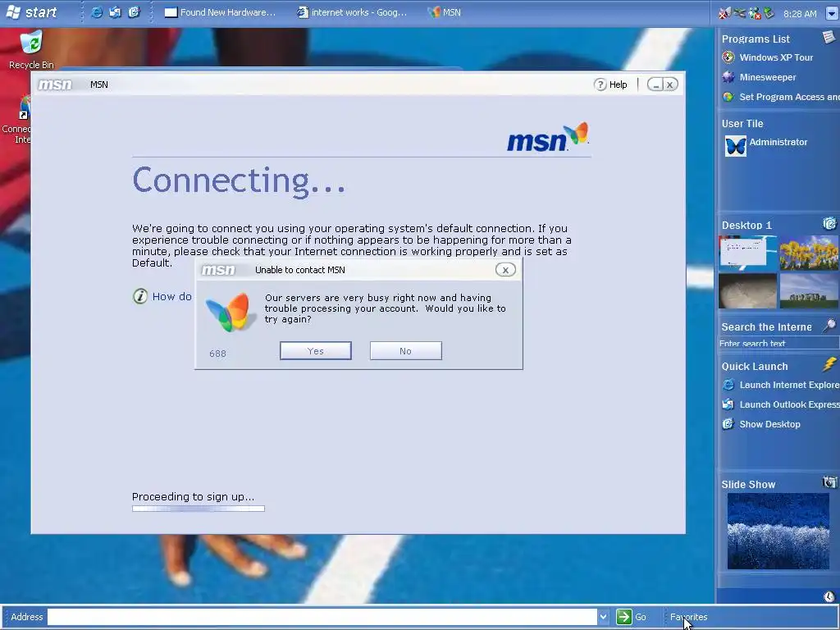Click the Windows XP Tour icon
This screenshot has width=840, height=630.
[x=728, y=57]
